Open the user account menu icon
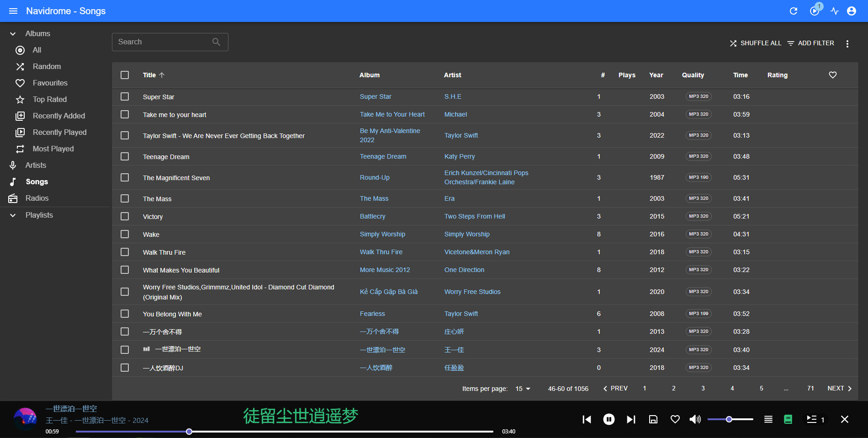 pyautogui.click(x=852, y=11)
